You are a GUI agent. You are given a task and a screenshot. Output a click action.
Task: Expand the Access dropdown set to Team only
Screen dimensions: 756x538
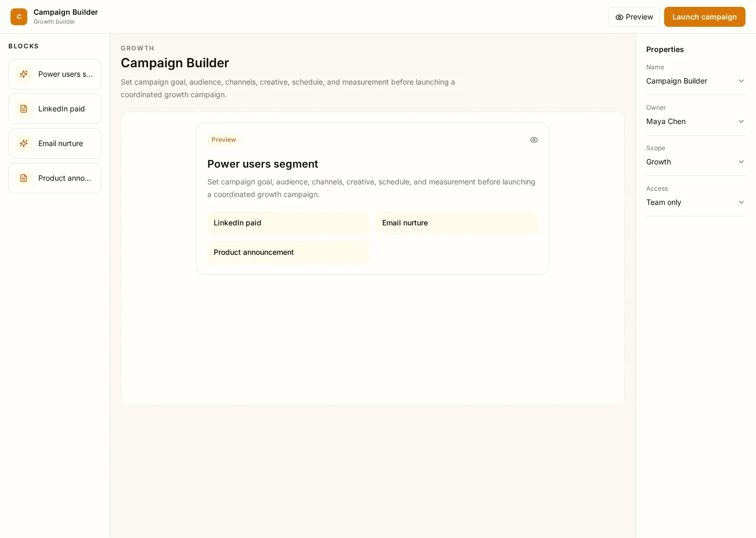point(696,202)
